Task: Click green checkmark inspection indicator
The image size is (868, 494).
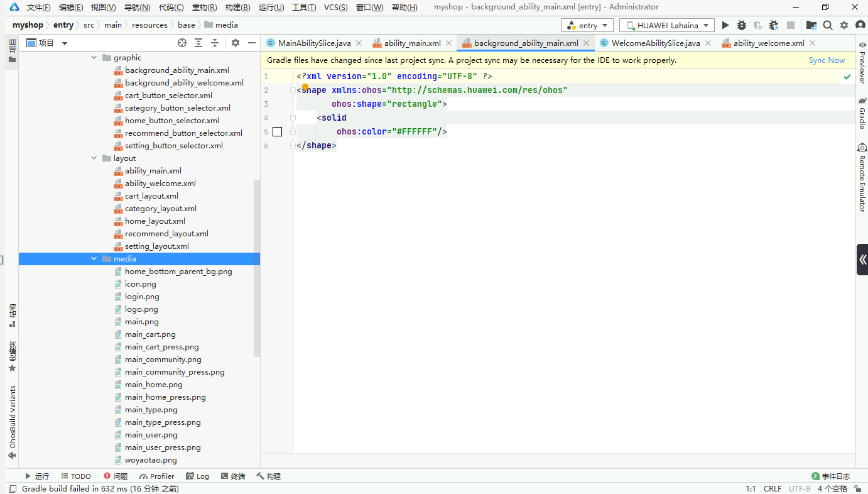Action: click(847, 77)
